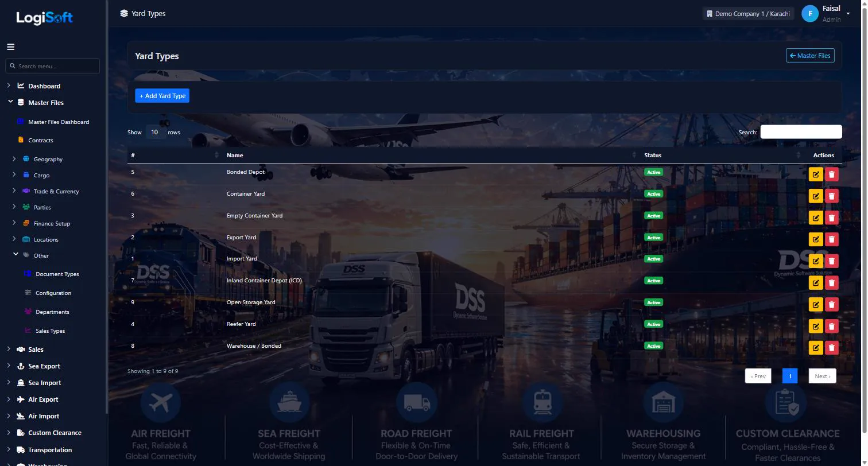Click the Add Yard Type button
This screenshot has height=466, width=868.
pos(162,96)
